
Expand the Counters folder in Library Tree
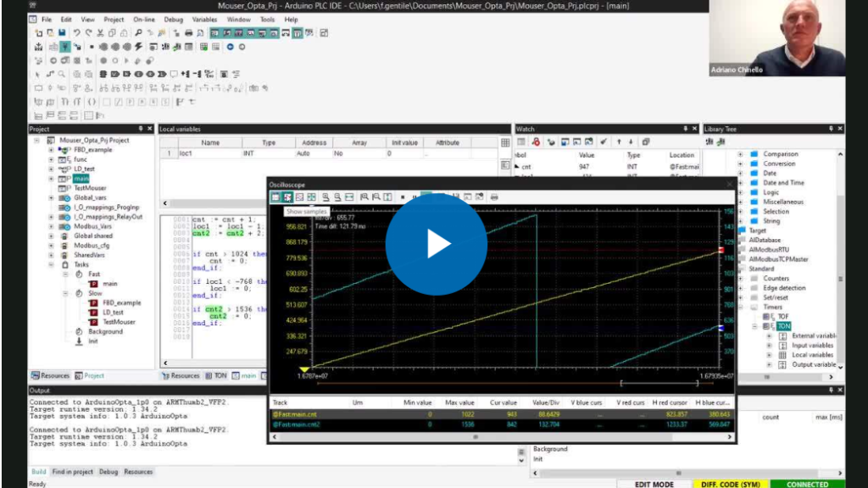pyautogui.click(x=741, y=278)
